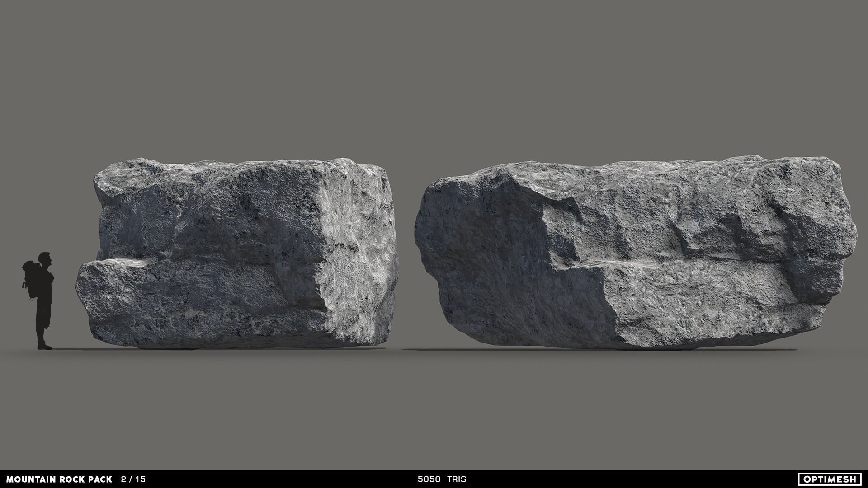Select the right wide boulder render
The width and height of the screenshot is (868, 488).
(x=635, y=253)
